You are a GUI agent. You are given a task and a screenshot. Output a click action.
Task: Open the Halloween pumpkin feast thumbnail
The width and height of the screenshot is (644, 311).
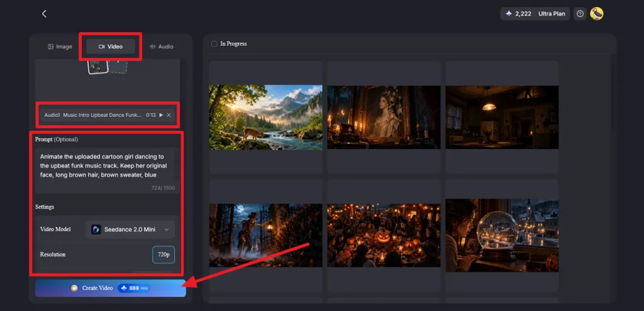(x=384, y=235)
